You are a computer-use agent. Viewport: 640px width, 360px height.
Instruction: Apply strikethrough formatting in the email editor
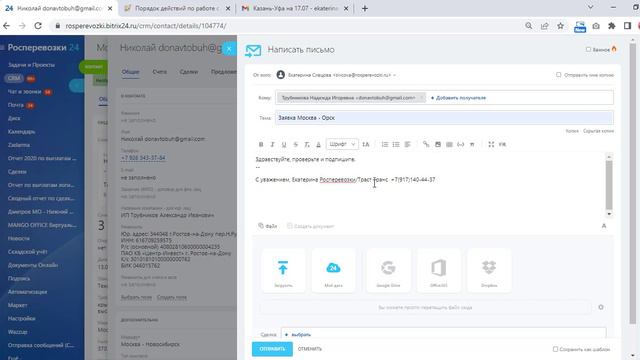point(296,144)
